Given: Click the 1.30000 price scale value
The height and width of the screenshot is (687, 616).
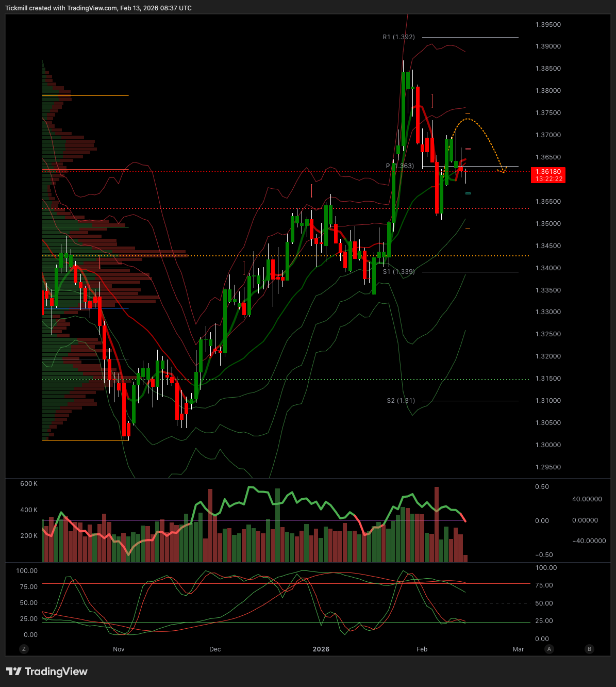Looking at the screenshot, I should point(548,445).
